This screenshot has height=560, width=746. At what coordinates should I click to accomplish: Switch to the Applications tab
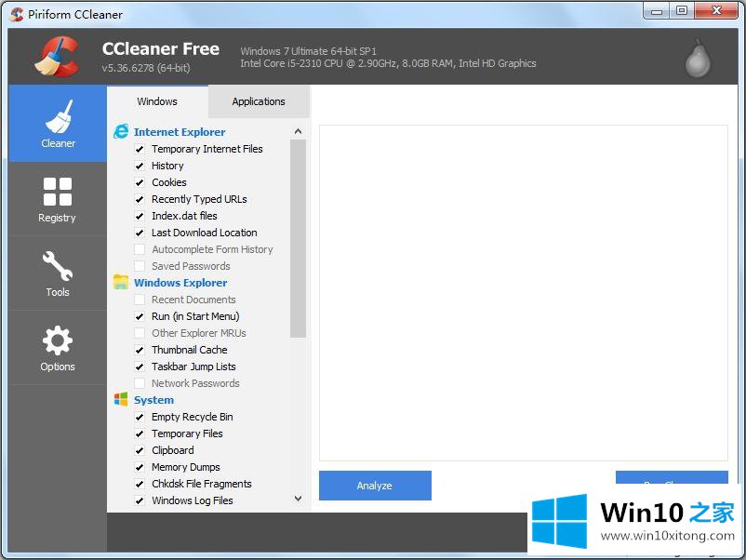(259, 101)
